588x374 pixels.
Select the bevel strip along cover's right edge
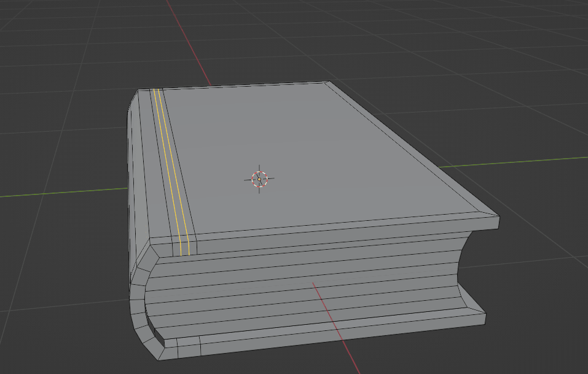[412, 148]
